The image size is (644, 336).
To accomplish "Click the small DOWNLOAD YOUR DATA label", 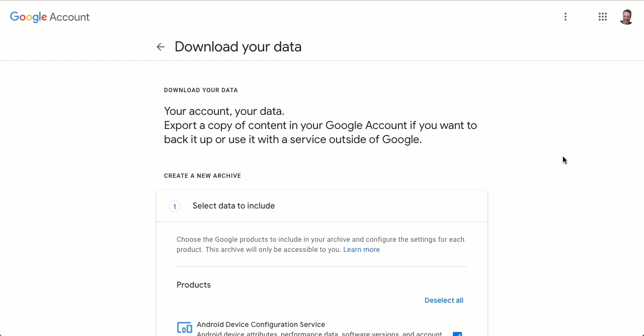I will 201,90.
